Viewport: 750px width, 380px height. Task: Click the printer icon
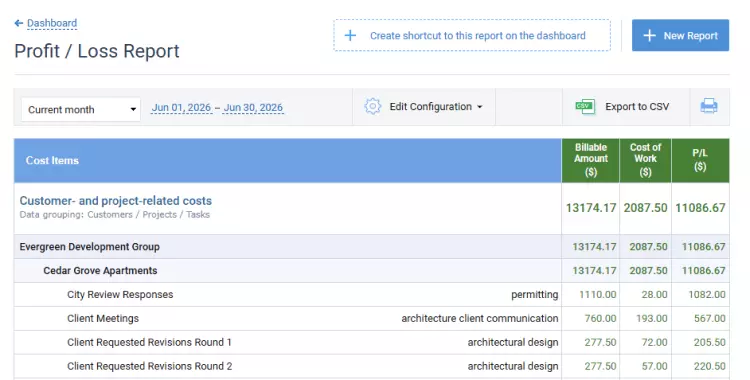click(x=708, y=106)
